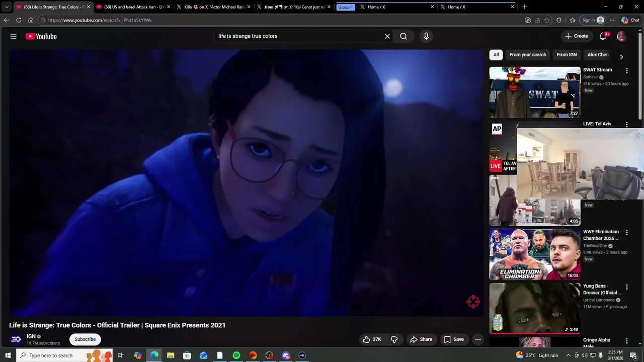Click the browser address bar URL
This screenshot has width=644, height=362.
click(100, 20)
